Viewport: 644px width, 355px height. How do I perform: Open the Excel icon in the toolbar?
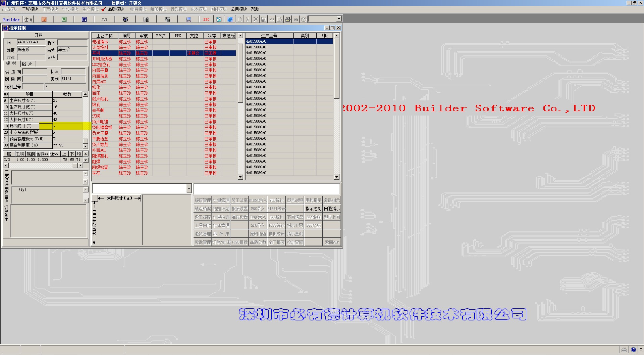(64, 19)
